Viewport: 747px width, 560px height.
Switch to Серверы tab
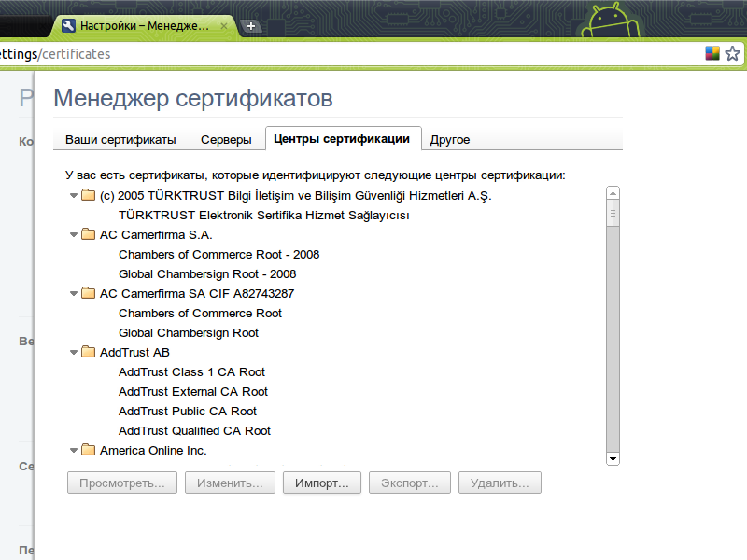tap(226, 139)
